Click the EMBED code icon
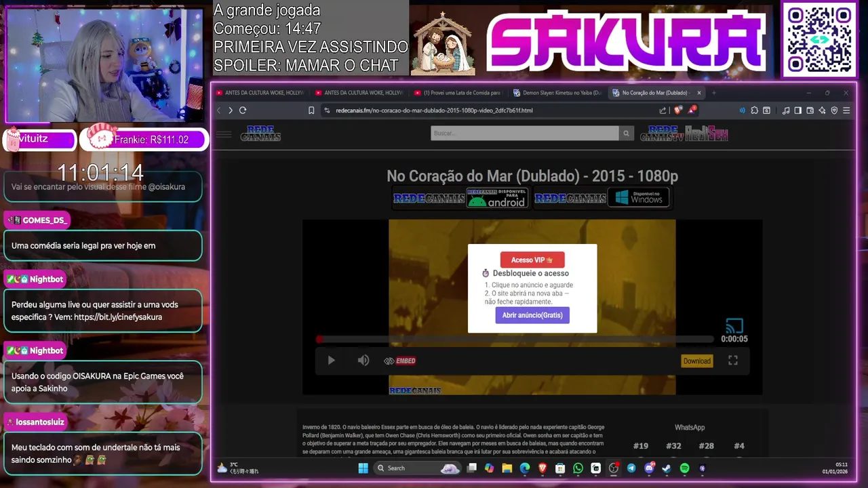The width and height of the screenshot is (868, 488). tap(399, 361)
